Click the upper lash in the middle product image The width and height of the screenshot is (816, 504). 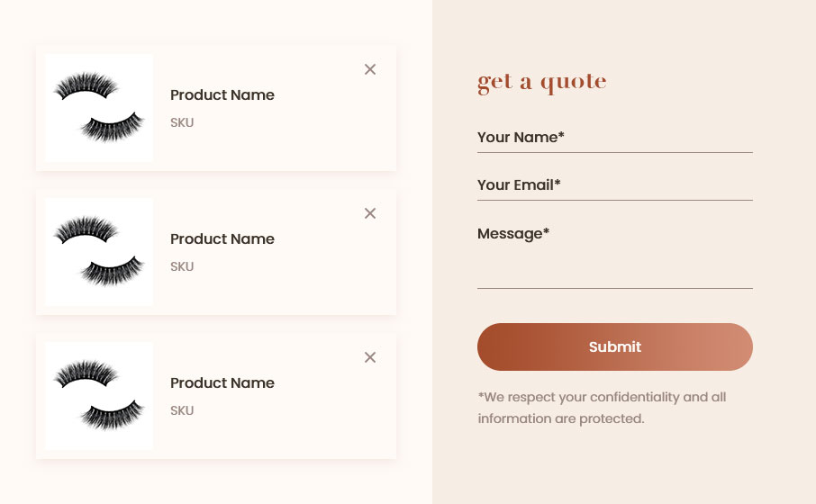pos(86,229)
